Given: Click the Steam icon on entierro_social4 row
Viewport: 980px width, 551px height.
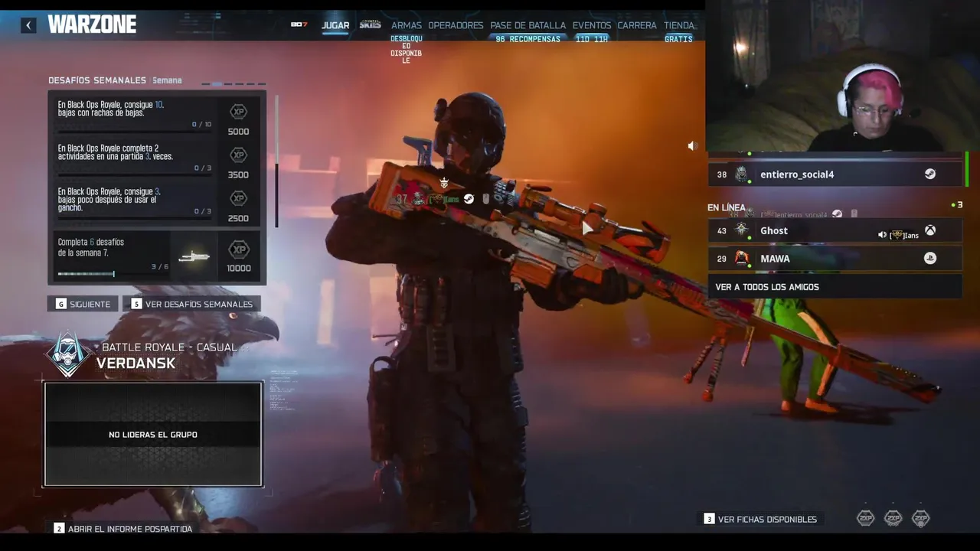Looking at the screenshot, I should pos(929,174).
